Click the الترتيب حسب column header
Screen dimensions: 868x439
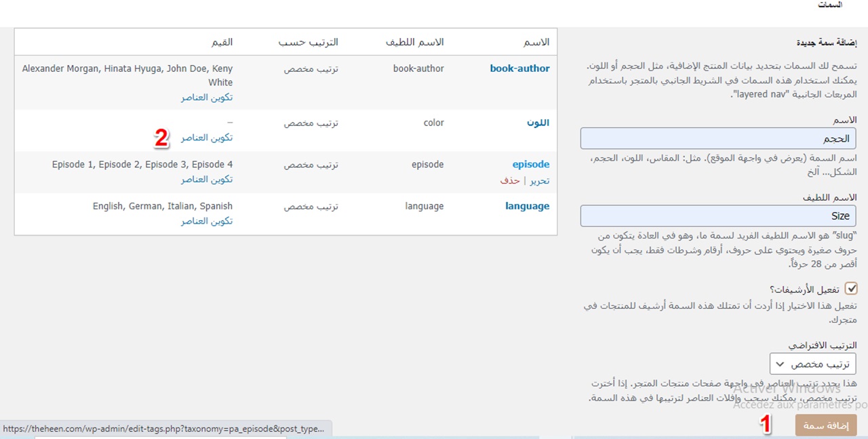308,43
